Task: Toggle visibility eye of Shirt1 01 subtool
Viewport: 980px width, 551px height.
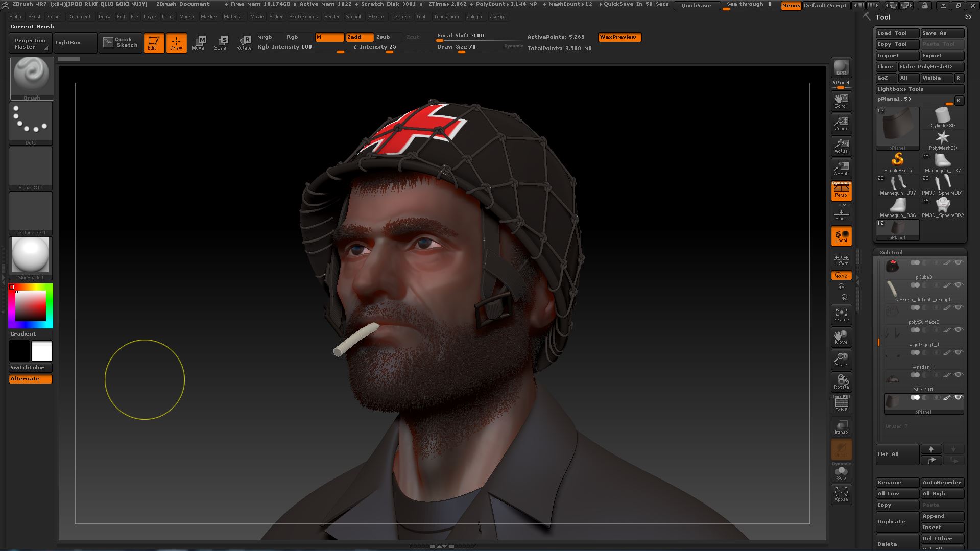Action: point(958,375)
